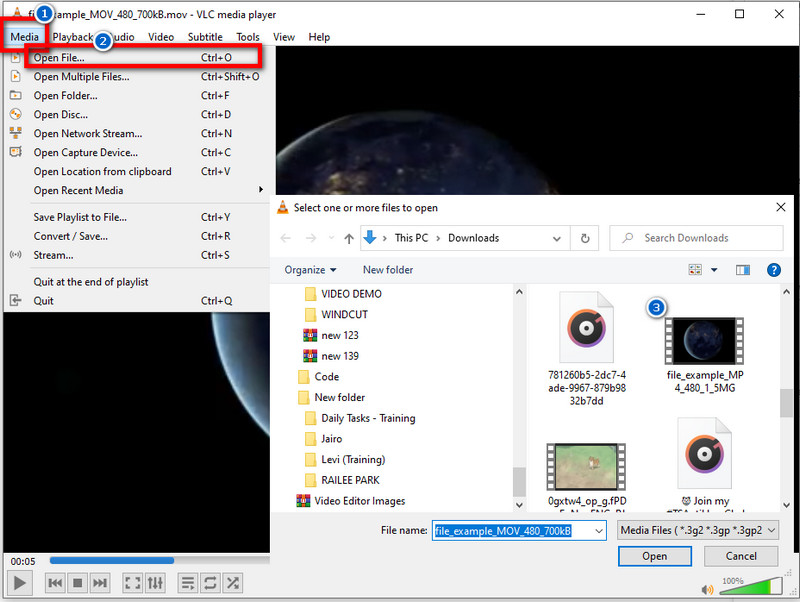
Task: Choose Open File... from Media menu
Action: (137, 58)
